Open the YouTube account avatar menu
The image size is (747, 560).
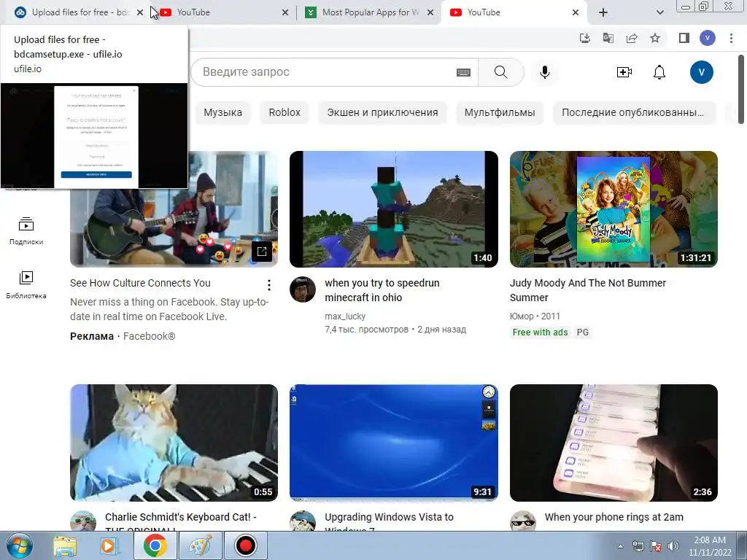[x=701, y=72]
